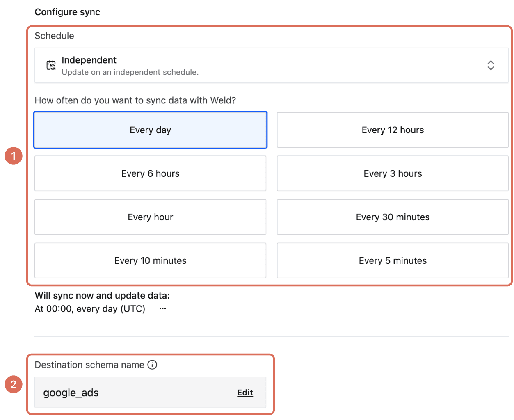Click the 'At 00:00, every day (UTC)' text
Screen dimensions: 514x420
(90, 309)
